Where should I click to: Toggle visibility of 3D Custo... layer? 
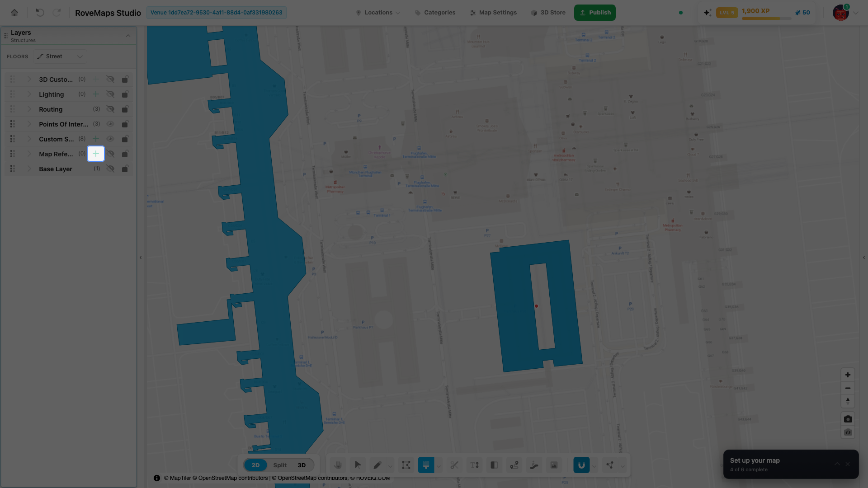(110, 79)
